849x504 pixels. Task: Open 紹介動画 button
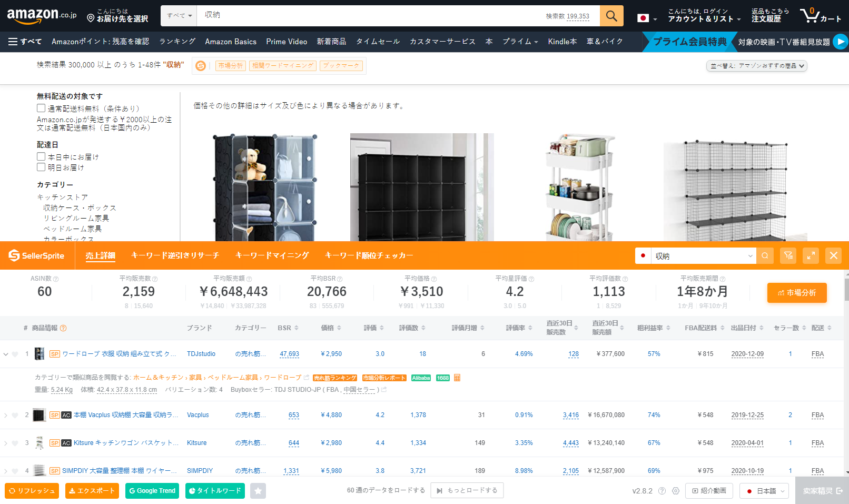point(709,491)
